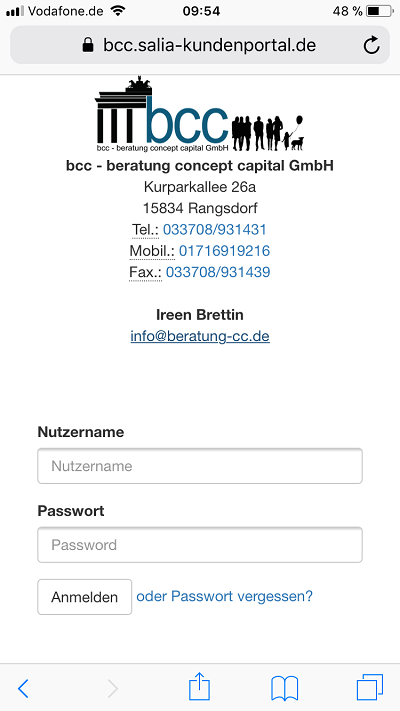Click the Passwort input field
The height and width of the screenshot is (711, 400).
[200, 545]
